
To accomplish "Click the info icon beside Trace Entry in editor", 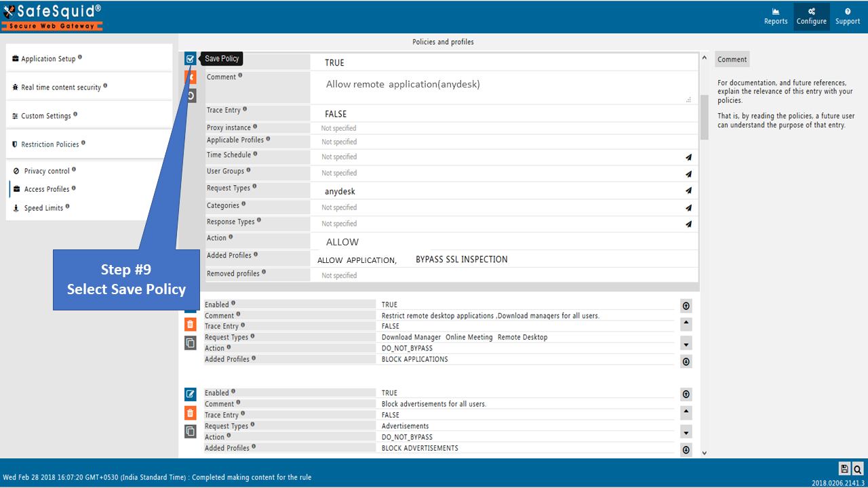I will [x=245, y=109].
